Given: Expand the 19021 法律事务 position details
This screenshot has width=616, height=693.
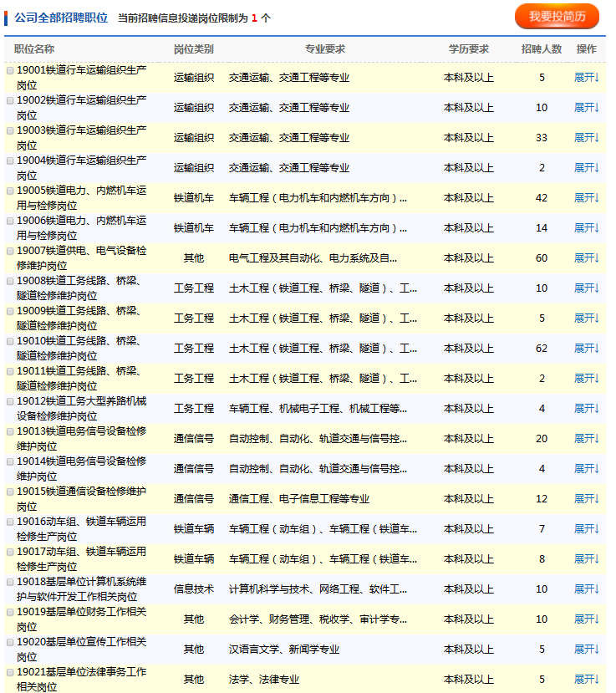Looking at the screenshot, I should 586,680.
